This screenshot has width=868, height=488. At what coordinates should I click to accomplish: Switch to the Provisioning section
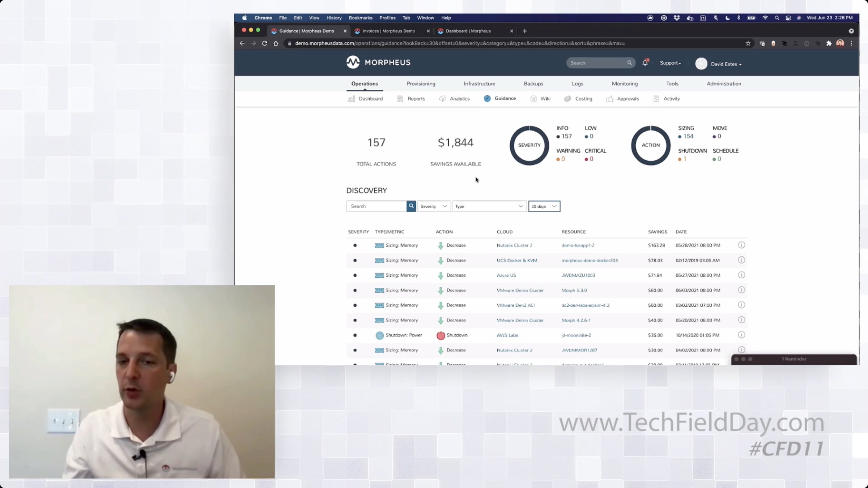(421, 84)
